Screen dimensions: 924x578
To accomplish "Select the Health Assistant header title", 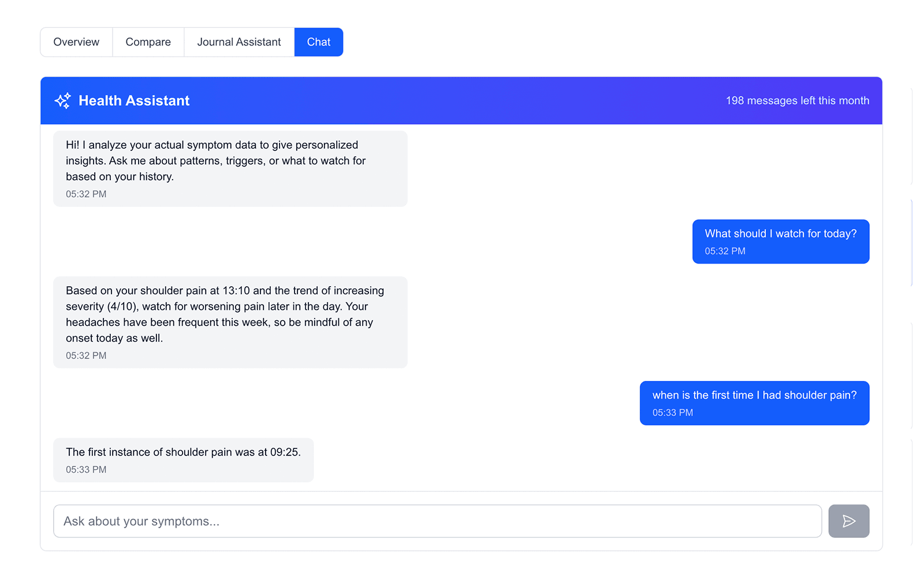I will point(134,100).
